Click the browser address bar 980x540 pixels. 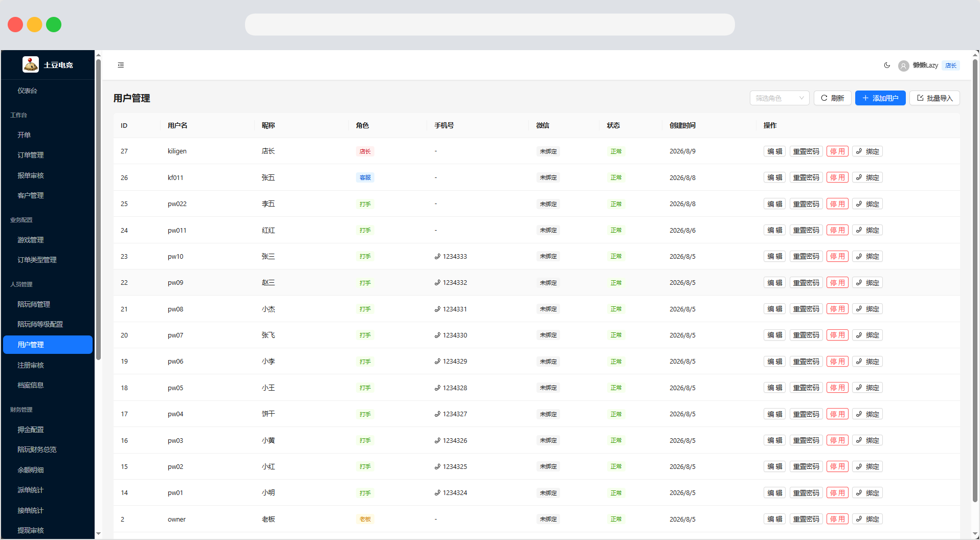coord(489,25)
